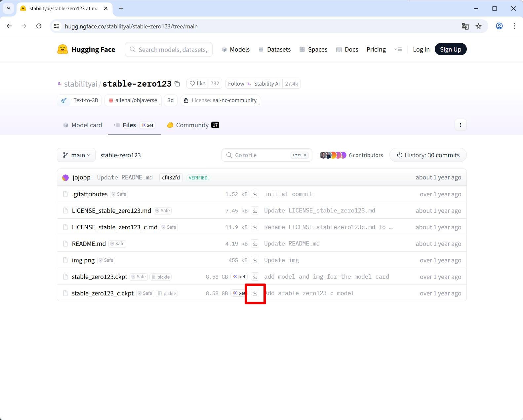Focus the Search models, datasets field
The height and width of the screenshot is (420, 523).
(169, 49)
